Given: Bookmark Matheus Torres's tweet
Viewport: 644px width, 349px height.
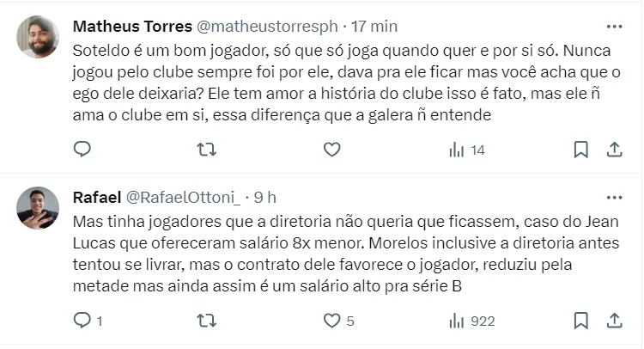Looking at the screenshot, I should click(x=581, y=150).
